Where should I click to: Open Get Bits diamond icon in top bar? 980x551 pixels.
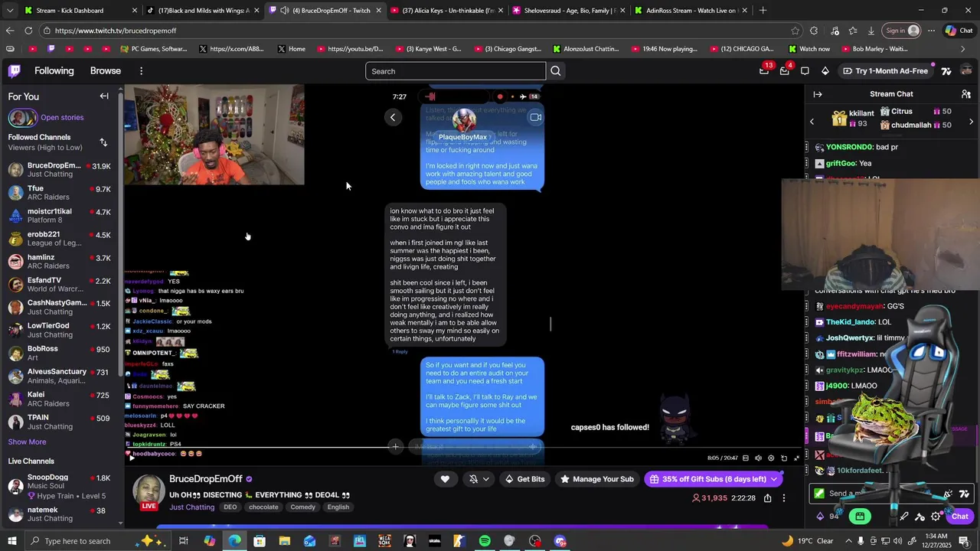[825, 71]
